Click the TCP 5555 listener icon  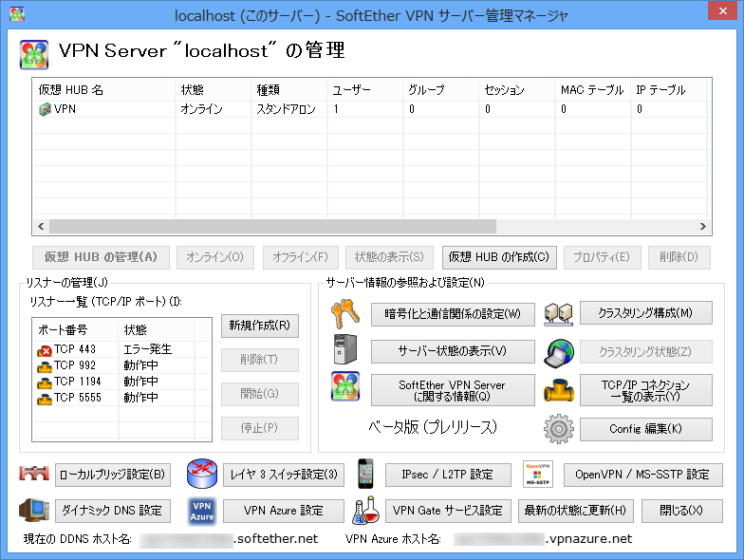(44, 399)
